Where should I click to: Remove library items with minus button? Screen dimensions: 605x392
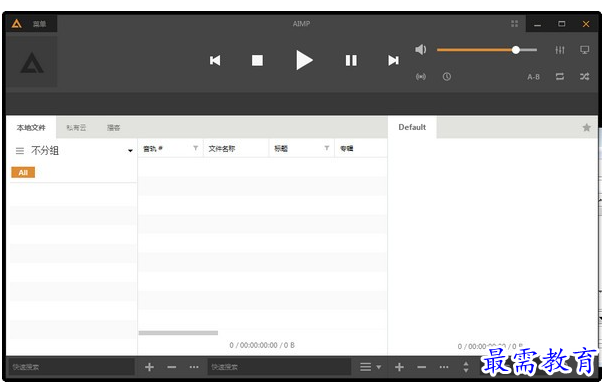tap(172, 367)
